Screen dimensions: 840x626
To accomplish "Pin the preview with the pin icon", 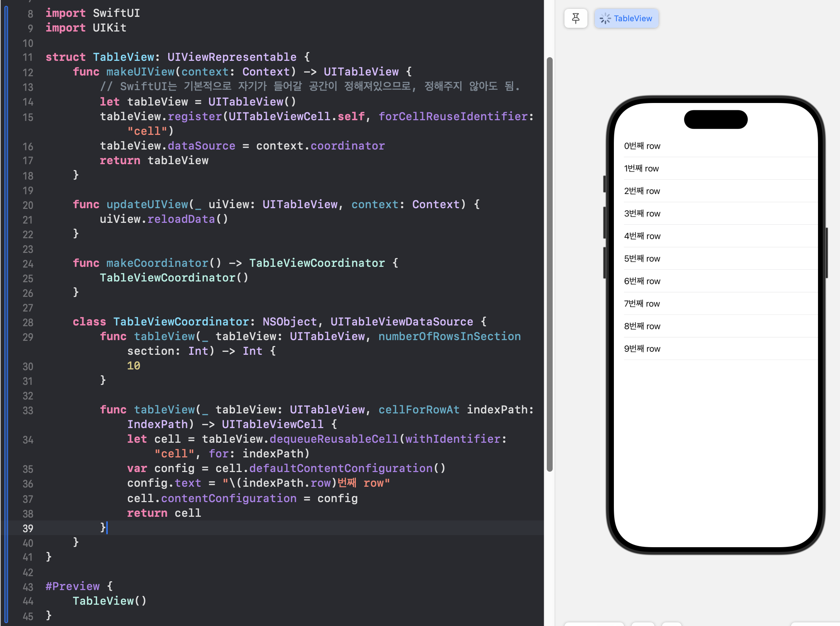I will (x=575, y=18).
